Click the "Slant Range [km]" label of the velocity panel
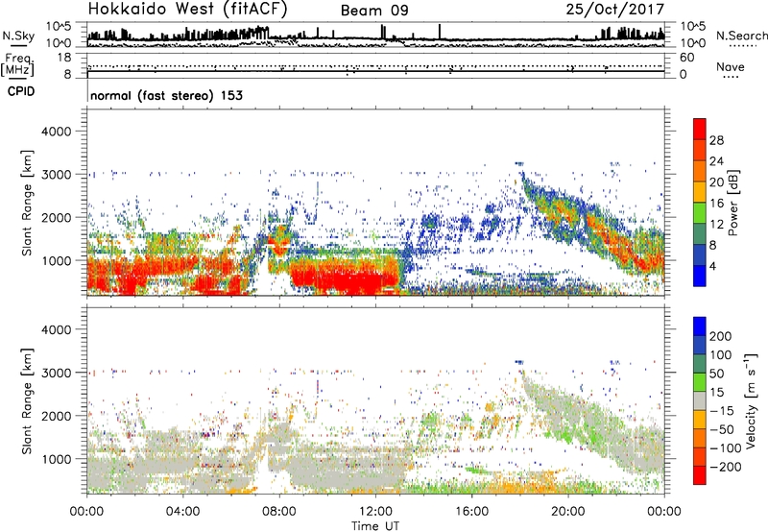The height and width of the screenshot is (532, 768). pyautogui.click(x=27, y=401)
